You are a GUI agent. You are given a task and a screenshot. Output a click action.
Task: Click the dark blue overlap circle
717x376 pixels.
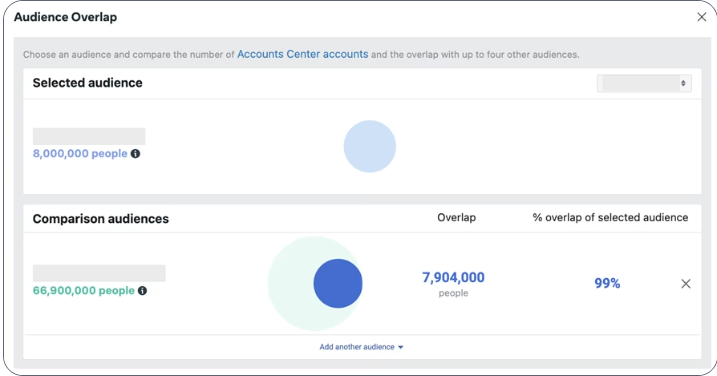tap(338, 283)
